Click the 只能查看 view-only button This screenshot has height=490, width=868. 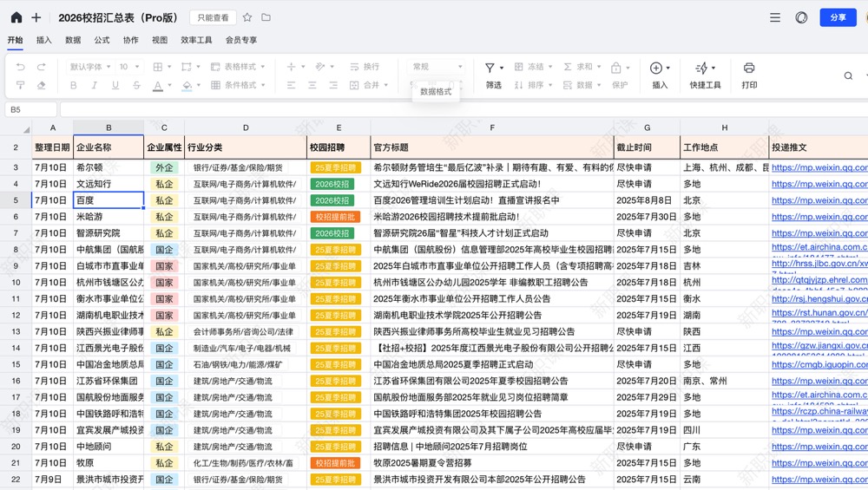(214, 17)
